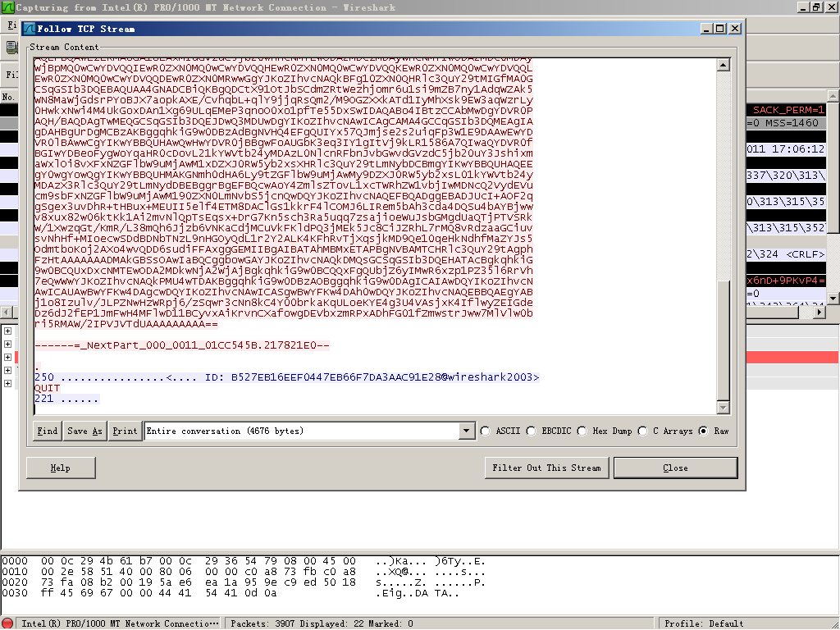Expand the fifth packet details tree node

click(7, 384)
